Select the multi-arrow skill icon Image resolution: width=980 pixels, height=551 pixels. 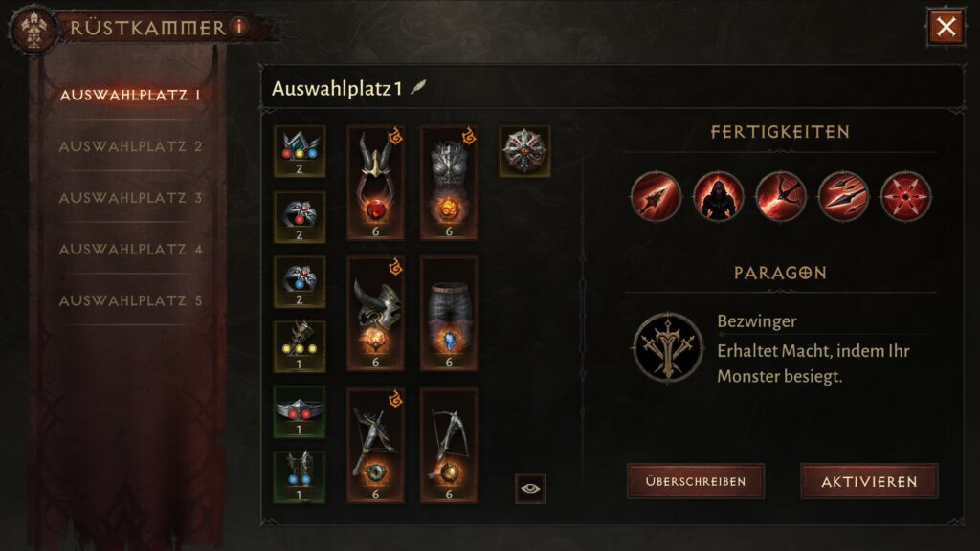pos(843,197)
